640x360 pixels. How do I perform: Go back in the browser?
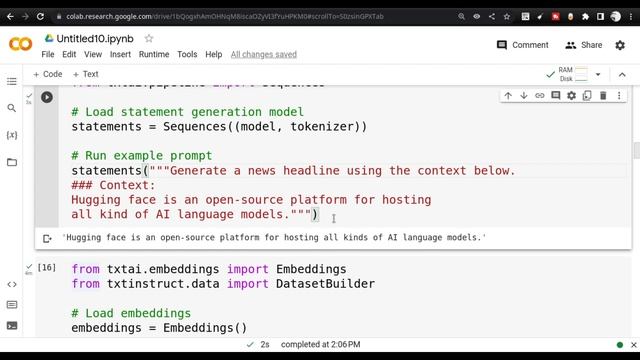click(x=10, y=16)
